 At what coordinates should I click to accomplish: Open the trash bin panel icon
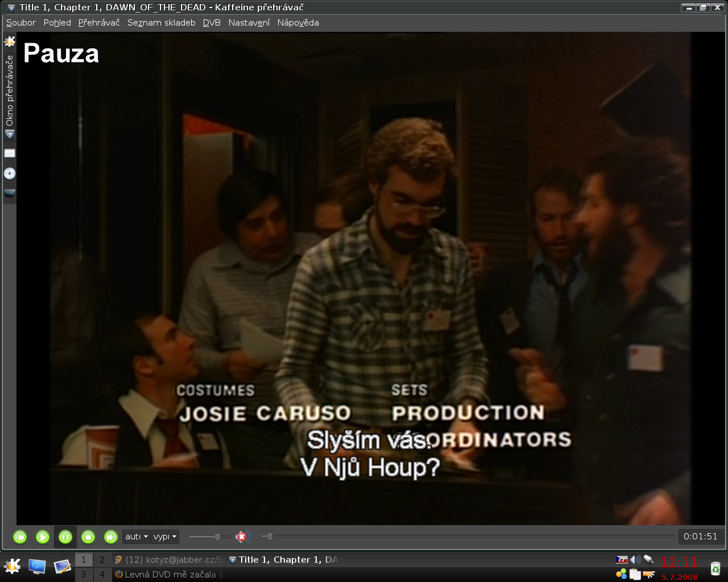click(715, 567)
